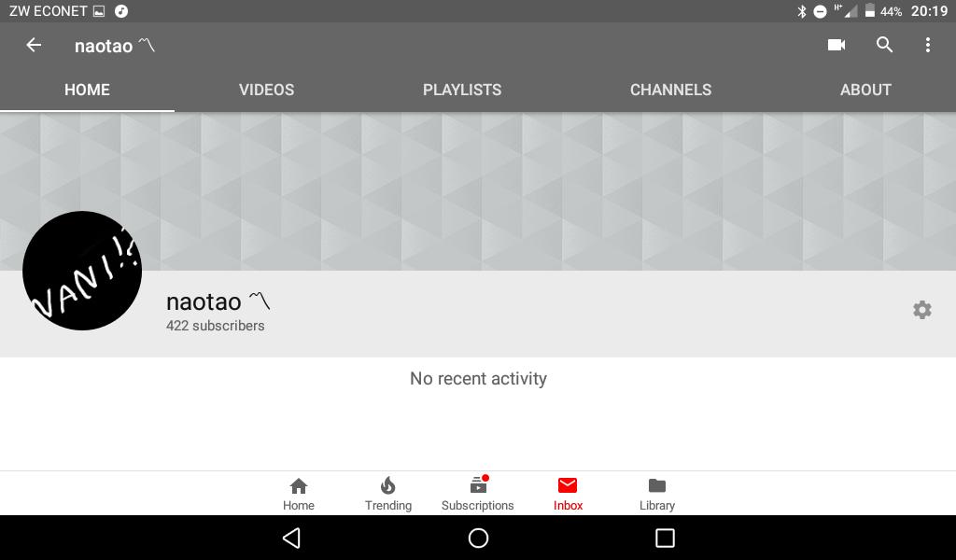956x560 pixels.
Task: Switch to the HOME tab
Action: point(87,90)
